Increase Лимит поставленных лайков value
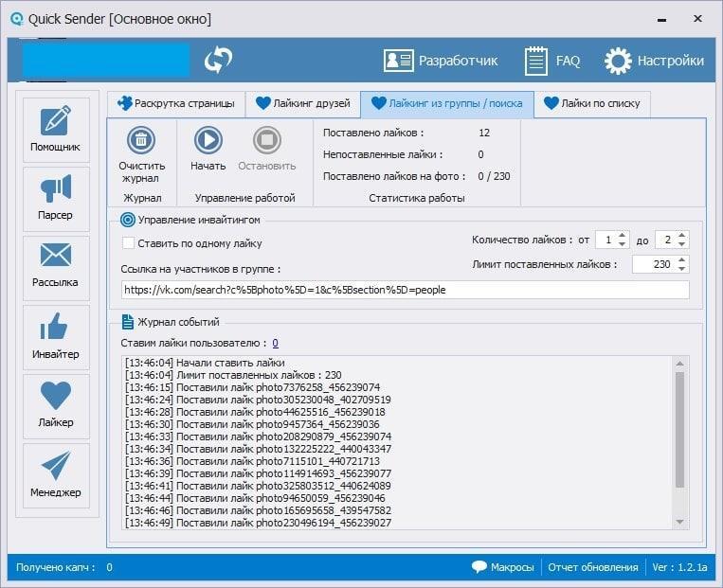The height and width of the screenshot is (588, 723). click(681, 259)
